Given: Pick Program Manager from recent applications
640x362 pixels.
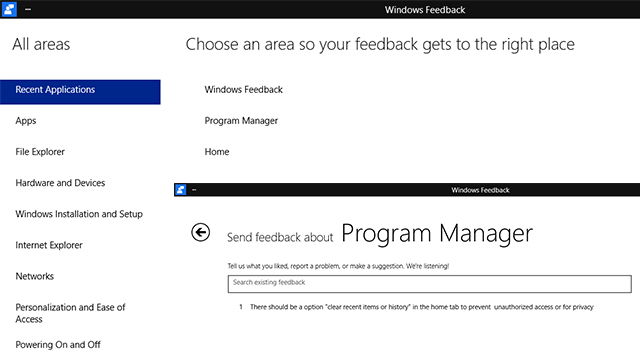Looking at the screenshot, I should (x=241, y=121).
